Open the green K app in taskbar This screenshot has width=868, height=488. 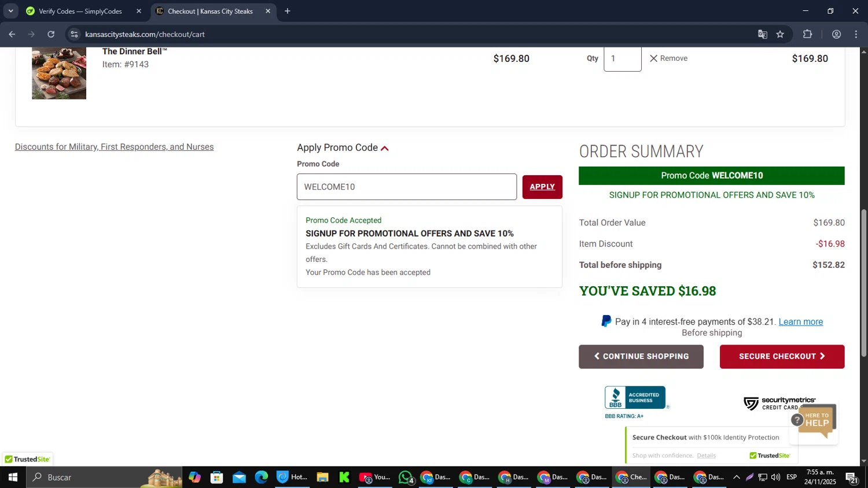[344, 477]
